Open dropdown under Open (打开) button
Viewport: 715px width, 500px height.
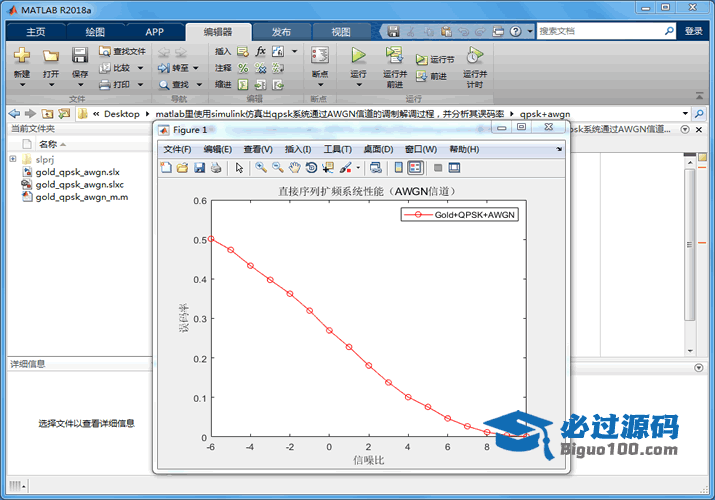[x=51, y=85]
